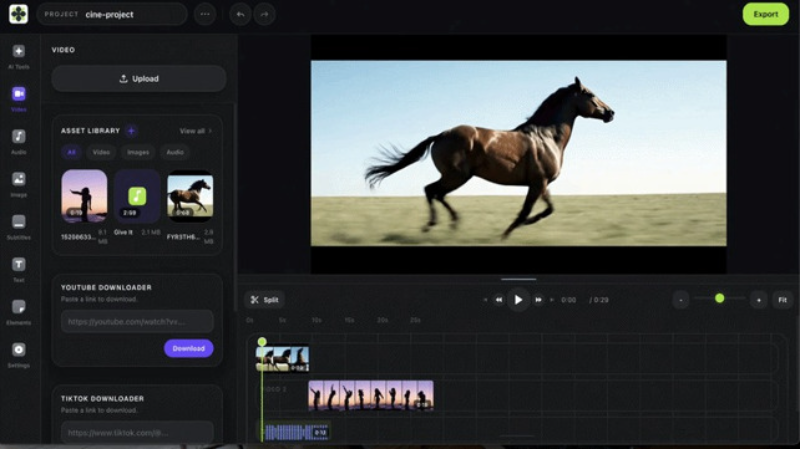This screenshot has width=800, height=449.
Task: Click the redo arrow icon
Action: click(263, 14)
